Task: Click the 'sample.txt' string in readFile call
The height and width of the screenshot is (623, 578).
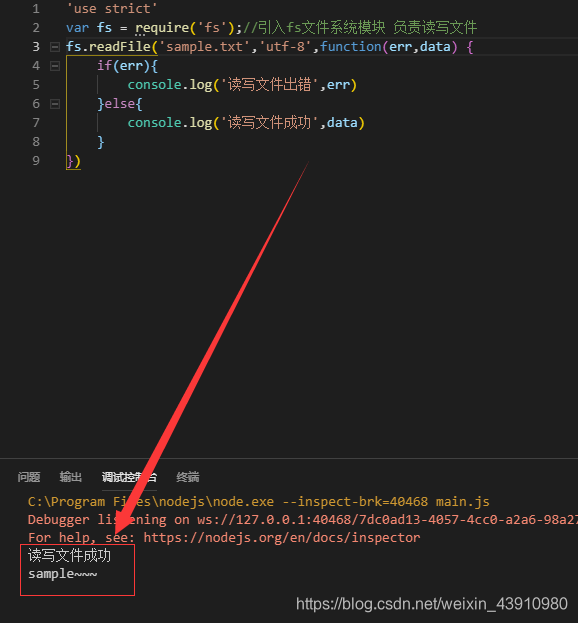Action: point(205,47)
